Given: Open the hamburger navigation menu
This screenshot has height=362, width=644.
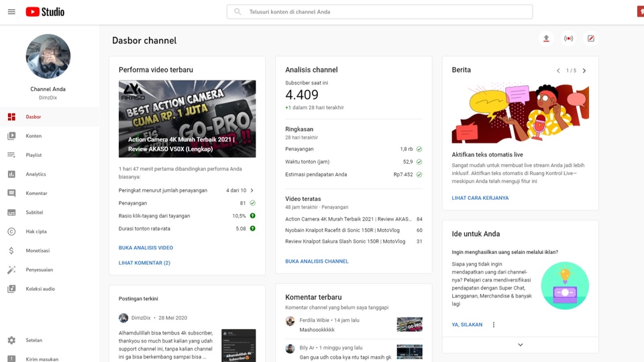Looking at the screenshot, I should pos(11,12).
